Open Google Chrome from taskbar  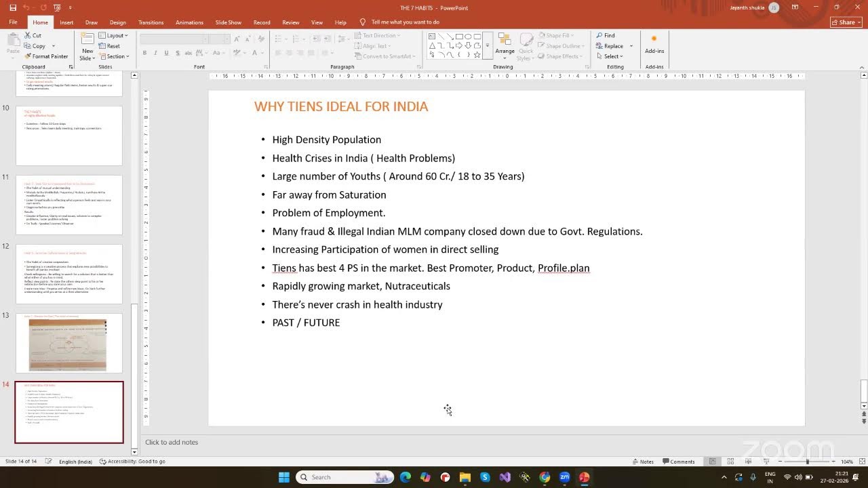[545, 477]
